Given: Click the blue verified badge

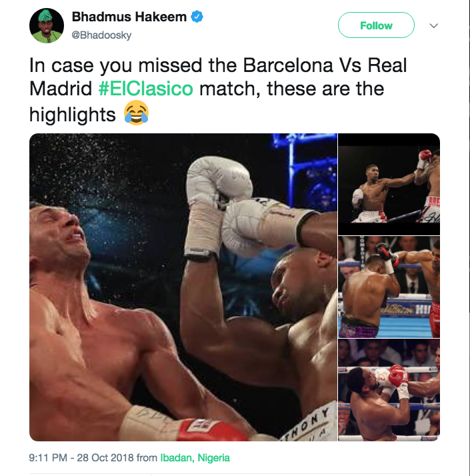Looking at the screenshot, I should tap(197, 17).
